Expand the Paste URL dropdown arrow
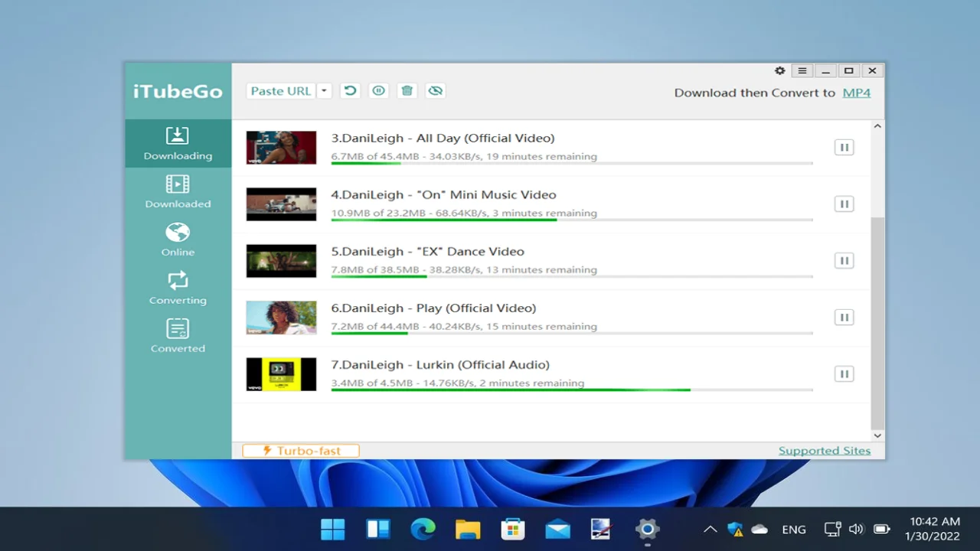Viewport: 980px width, 551px height. 324,91
